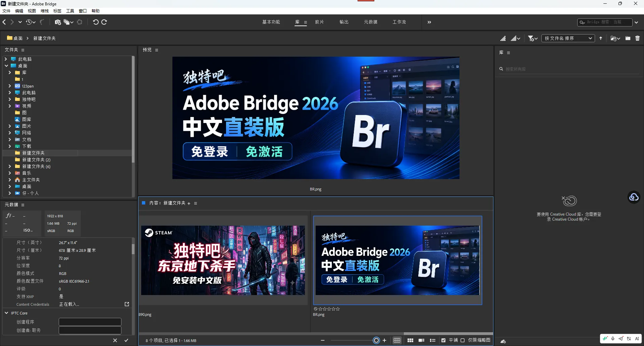Click the Get photos from camera icon
The image size is (644, 346).
coord(58,22)
